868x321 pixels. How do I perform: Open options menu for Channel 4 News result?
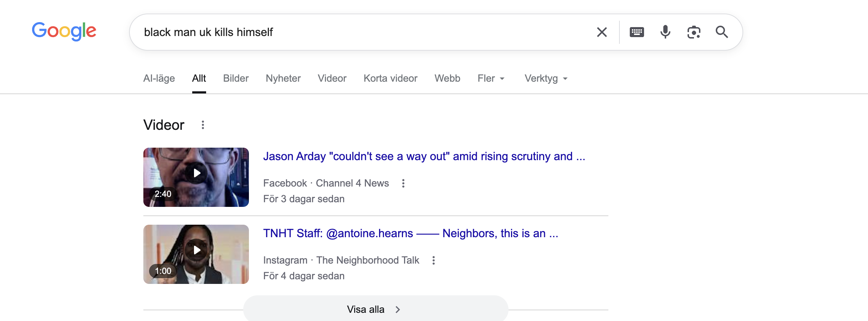[403, 183]
